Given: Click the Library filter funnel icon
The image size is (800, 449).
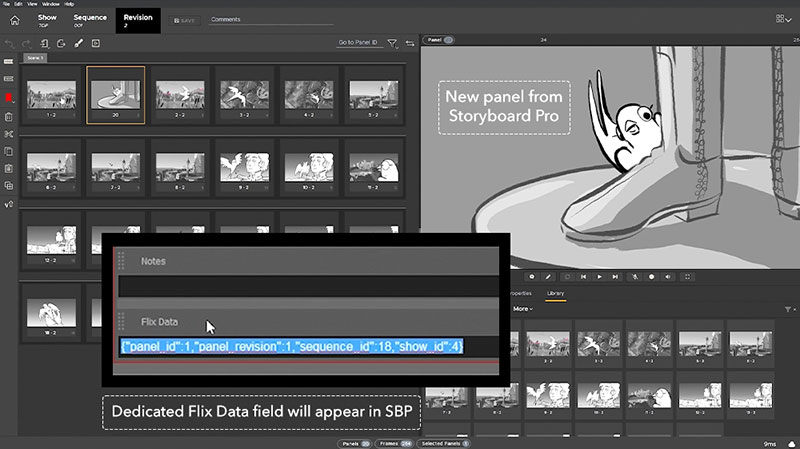Looking at the screenshot, I should 788,310.
